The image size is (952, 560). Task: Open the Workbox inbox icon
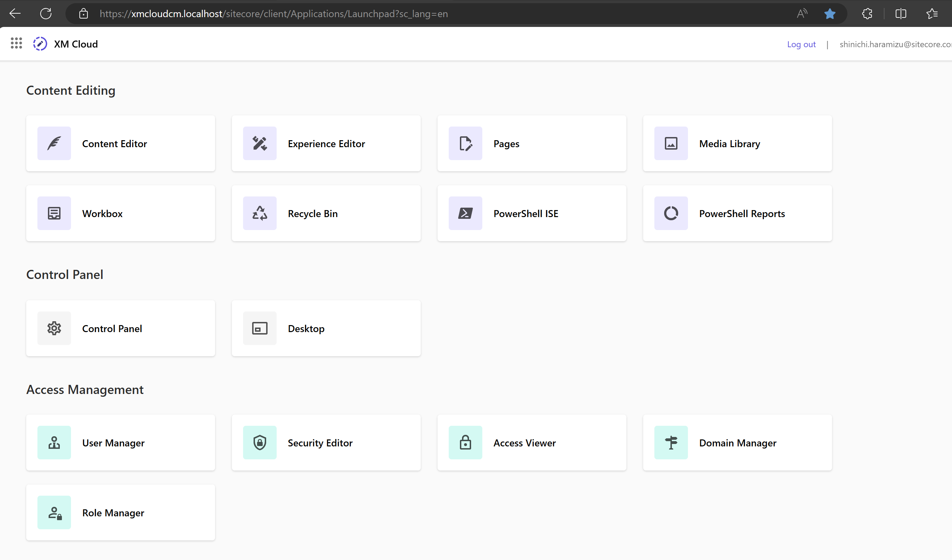(54, 213)
